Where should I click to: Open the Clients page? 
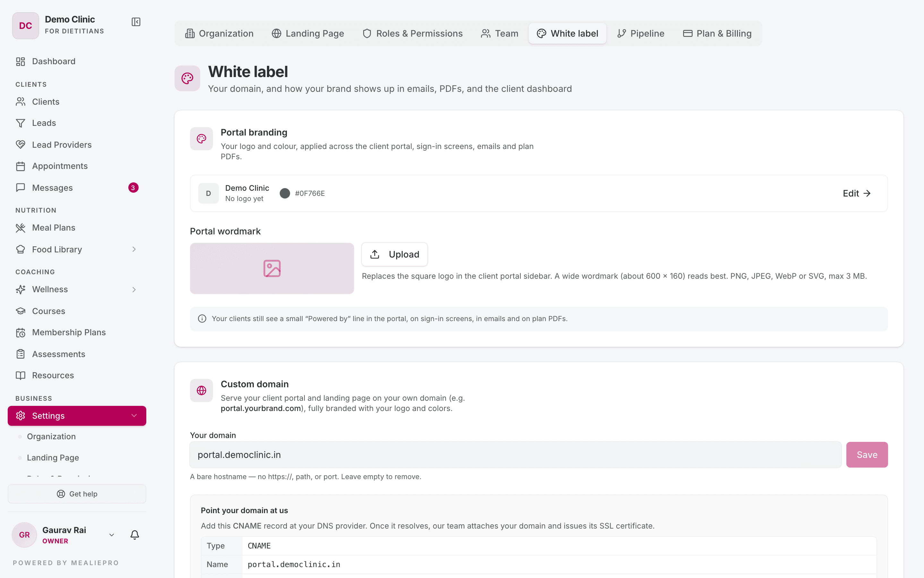tap(77, 102)
